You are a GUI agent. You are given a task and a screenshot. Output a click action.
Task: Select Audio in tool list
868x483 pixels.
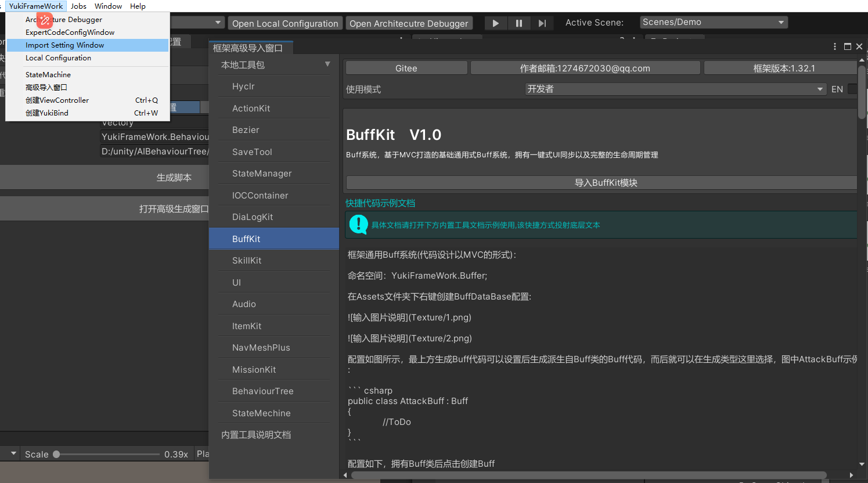[274, 304]
